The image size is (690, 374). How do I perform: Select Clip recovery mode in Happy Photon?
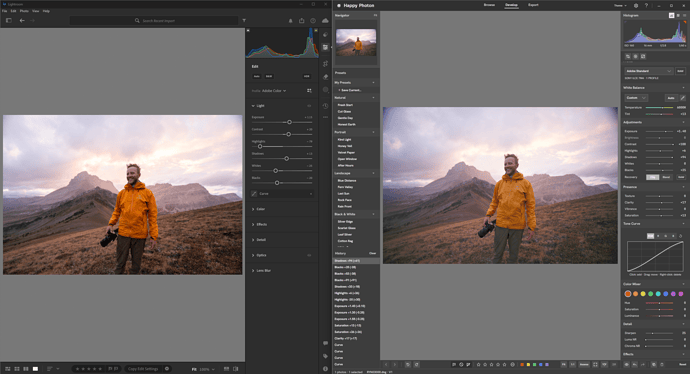point(653,177)
